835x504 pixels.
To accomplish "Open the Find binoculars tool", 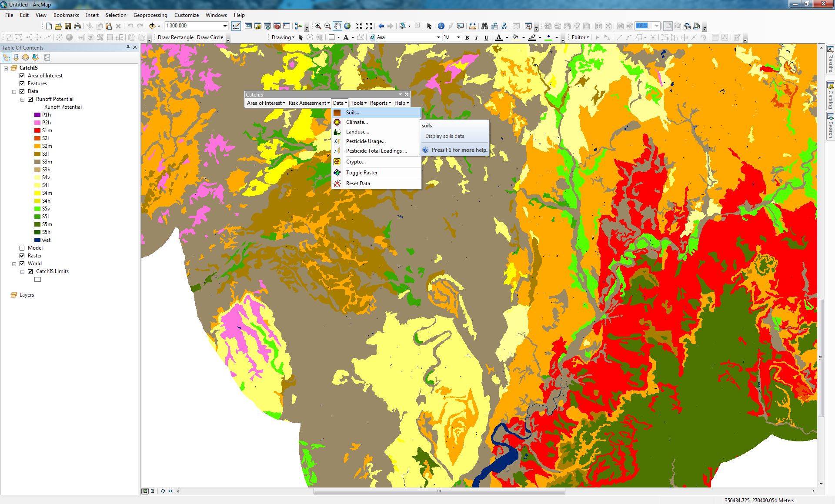I will click(484, 26).
